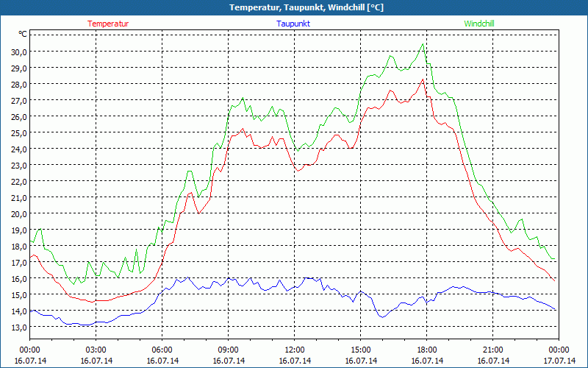The height and width of the screenshot is (368, 588).
Task: Click the 14,0 y-axis value
Action: click(19, 311)
